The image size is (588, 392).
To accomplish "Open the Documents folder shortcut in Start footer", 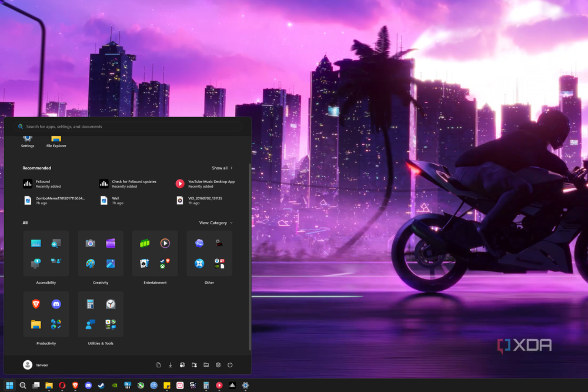I will (x=158, y=365).
